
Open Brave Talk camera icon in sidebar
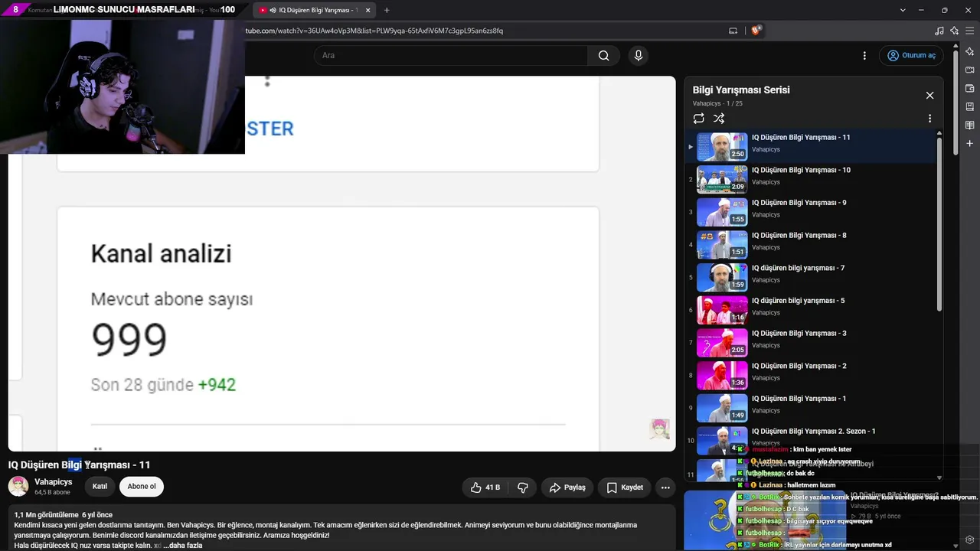point(970,70)
